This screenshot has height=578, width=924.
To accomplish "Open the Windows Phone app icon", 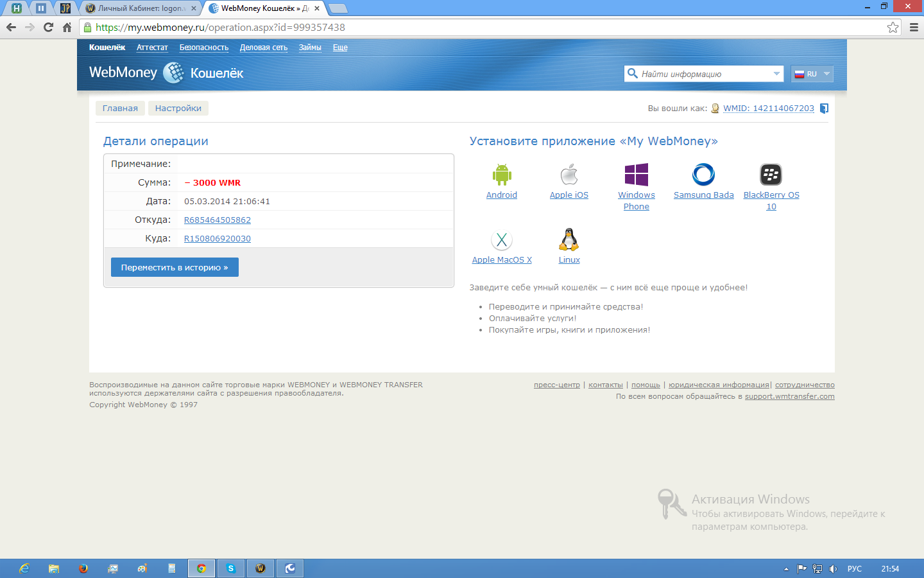I will (x=637, y=175).
